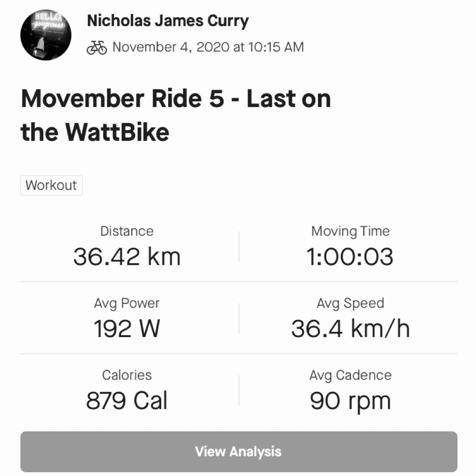Click the bicycle ride type icon
Viewport: 476px width, 476px height.
pos(97,48)
